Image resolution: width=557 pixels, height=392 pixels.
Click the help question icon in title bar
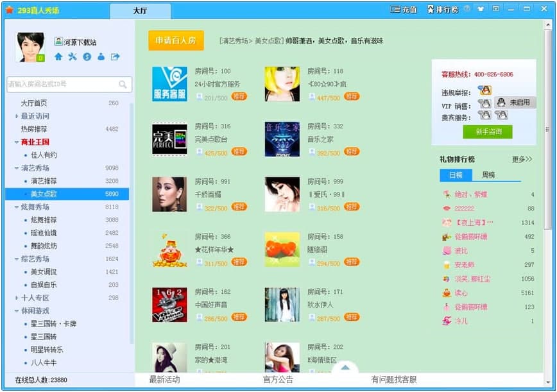(x=467, y=8)
